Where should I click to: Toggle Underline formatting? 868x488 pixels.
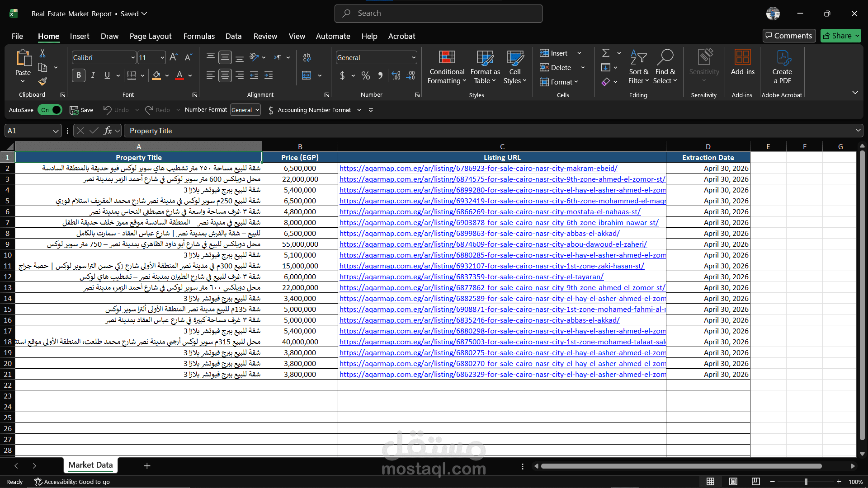(x=107, y=75)
